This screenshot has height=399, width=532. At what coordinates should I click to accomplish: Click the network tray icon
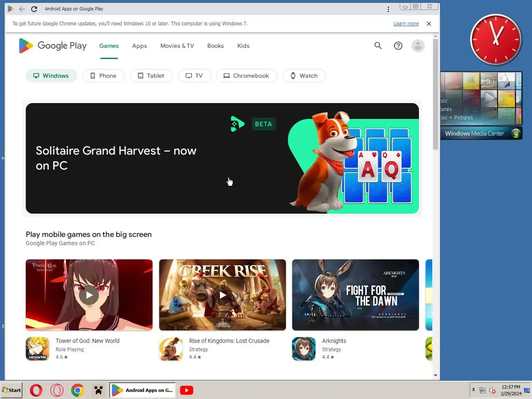click(x=483, y=390)
